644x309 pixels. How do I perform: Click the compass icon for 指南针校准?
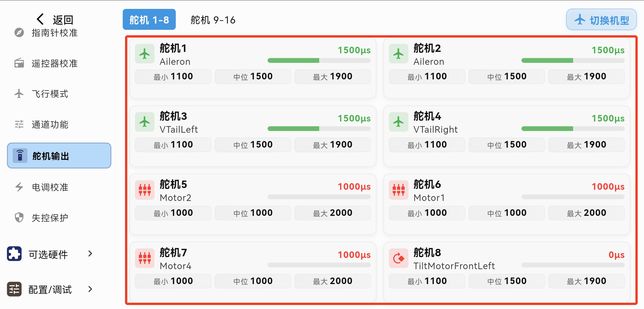point(19,32)
